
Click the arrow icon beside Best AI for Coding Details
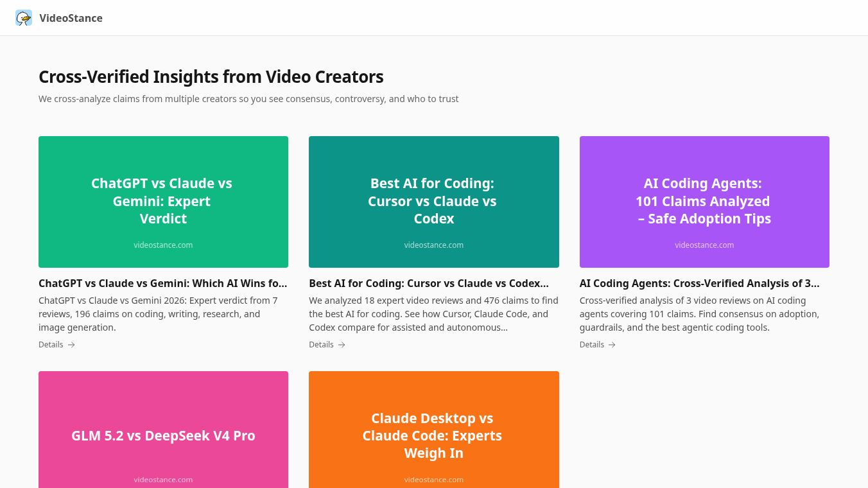(342, 345)
